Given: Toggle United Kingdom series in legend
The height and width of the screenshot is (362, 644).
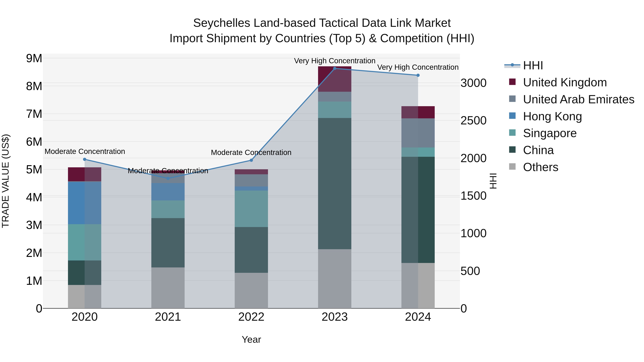Looking at the screenshot, I should [x=558, y=82].
